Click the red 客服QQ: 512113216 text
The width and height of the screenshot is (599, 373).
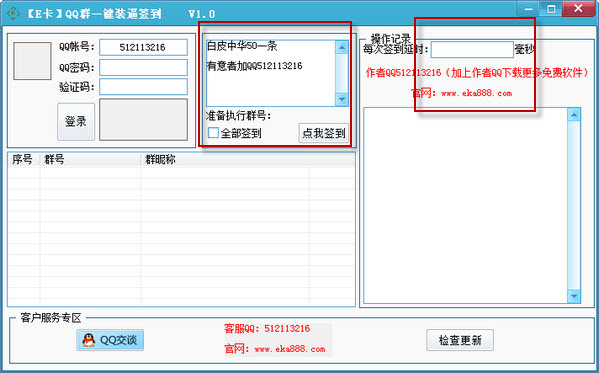[267, 329]
